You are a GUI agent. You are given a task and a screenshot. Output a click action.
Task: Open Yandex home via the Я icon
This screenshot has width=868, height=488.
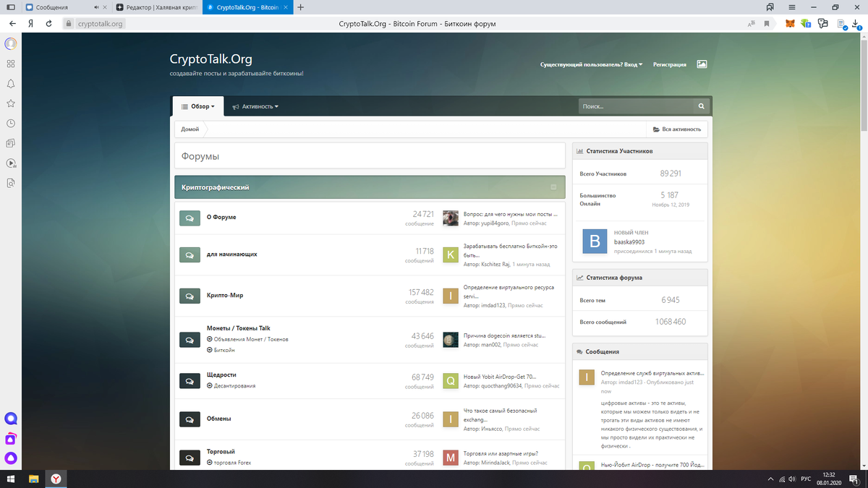tap(30, 23)
